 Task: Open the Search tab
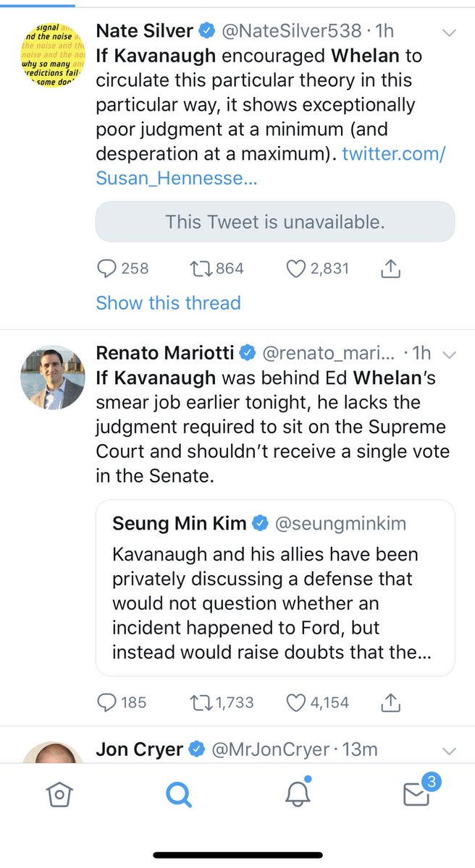pos(177,795)
